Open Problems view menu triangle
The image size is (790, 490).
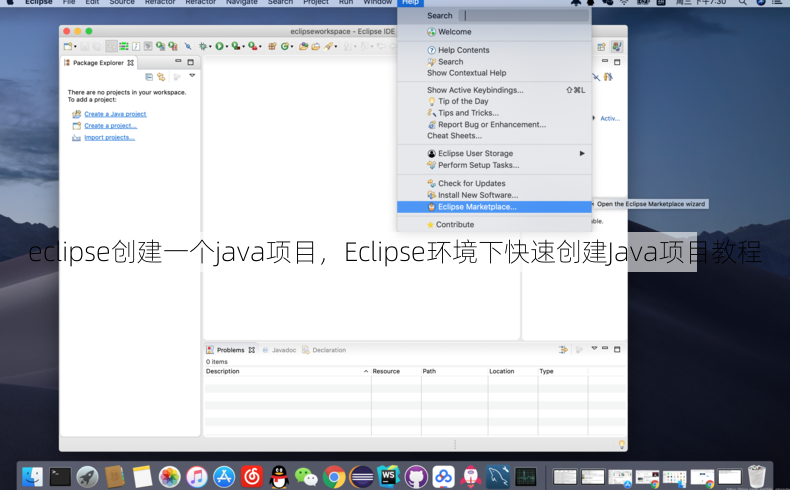[594, 348]
